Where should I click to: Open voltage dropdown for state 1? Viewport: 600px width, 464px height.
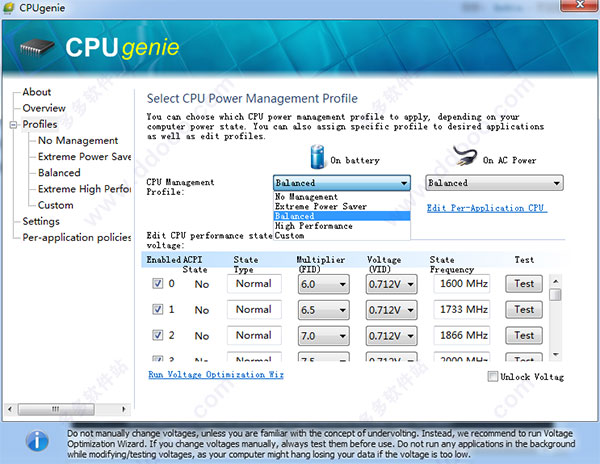tap(391, 310)
